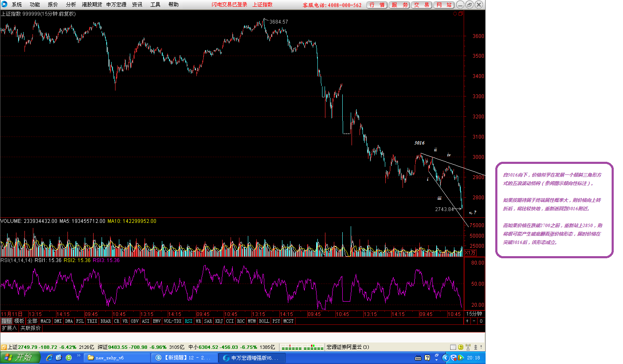Viewport: 623px width, 364px height.
Task: Select the FSL indicator
Action: (x=80, y=321)
